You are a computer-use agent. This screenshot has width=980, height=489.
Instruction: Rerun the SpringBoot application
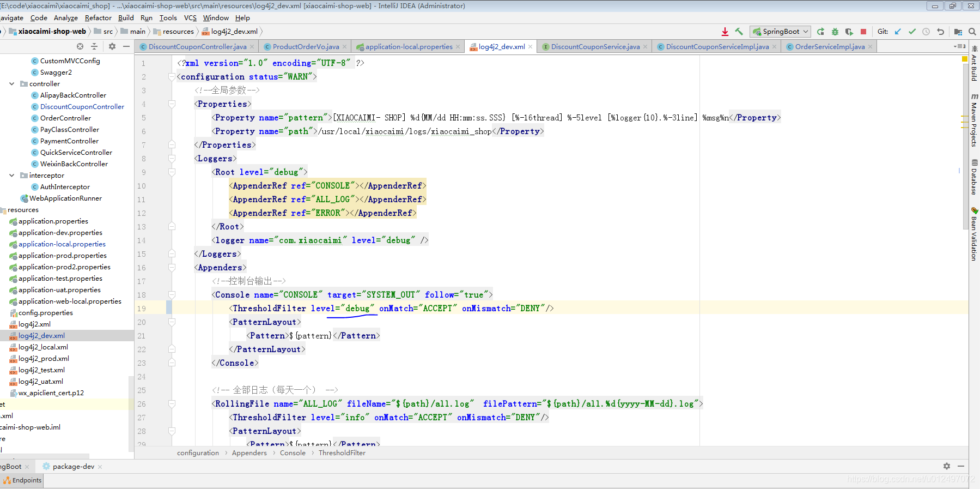[x=820, y=32]
